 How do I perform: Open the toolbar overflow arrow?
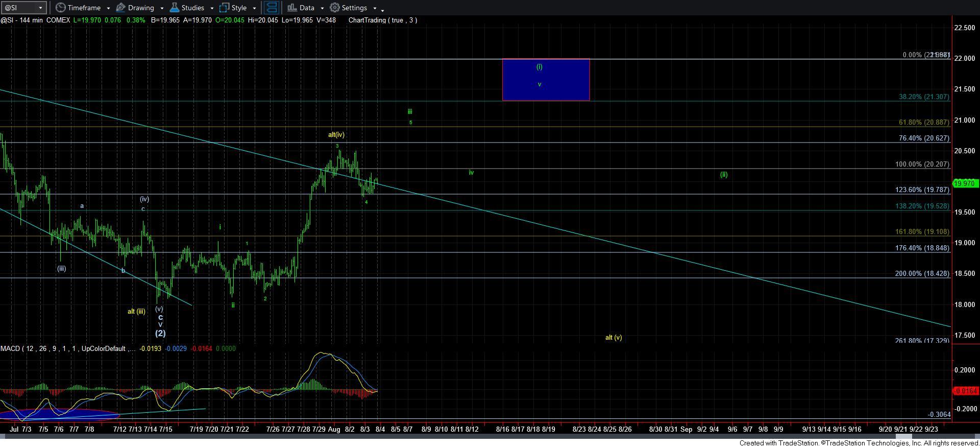[382, 9]
